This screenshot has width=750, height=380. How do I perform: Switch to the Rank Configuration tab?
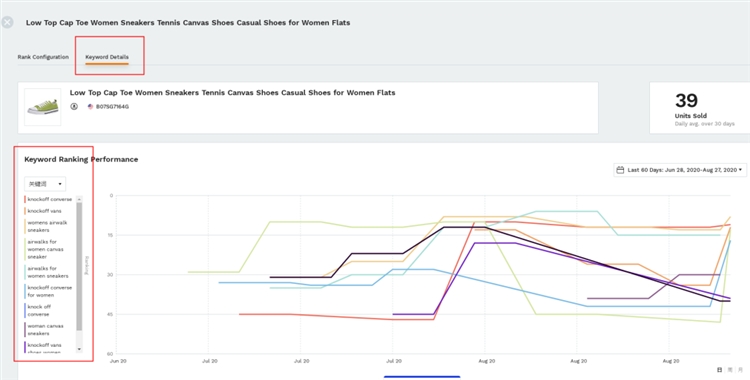pyautogui.click(x=43, y=57)
